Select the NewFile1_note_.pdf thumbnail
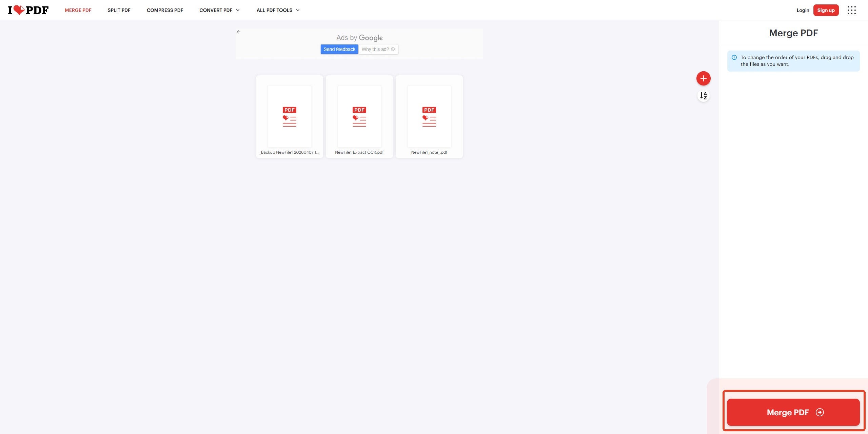 [x=429, y=117]
